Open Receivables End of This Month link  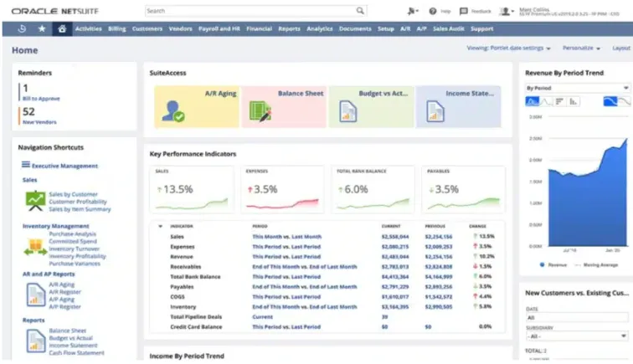pyautogui.click(x=305, y=267)
